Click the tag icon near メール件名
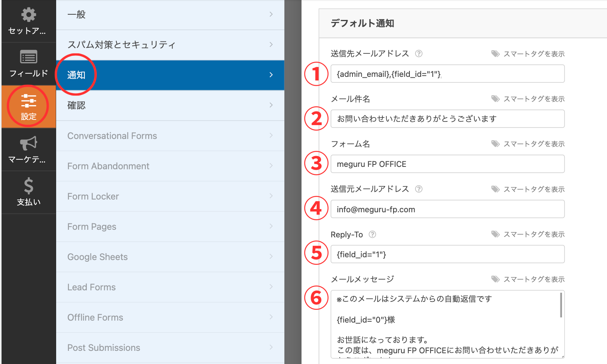The width and height of the screenshot is (607, 364). 496,98
